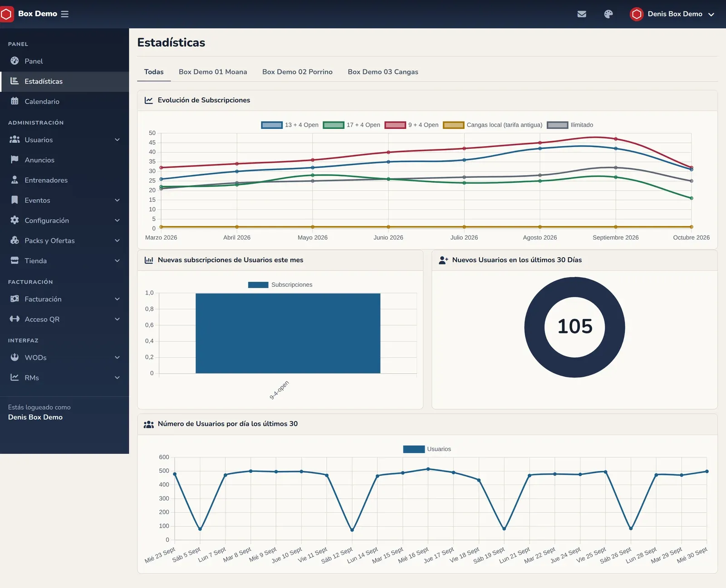Click the Calendario calendar icon
726x588 pixels.
15,101
